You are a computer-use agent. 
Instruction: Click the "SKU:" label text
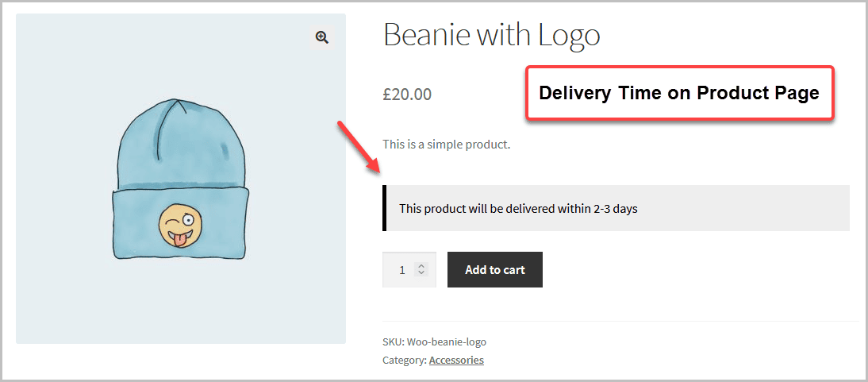393,341
